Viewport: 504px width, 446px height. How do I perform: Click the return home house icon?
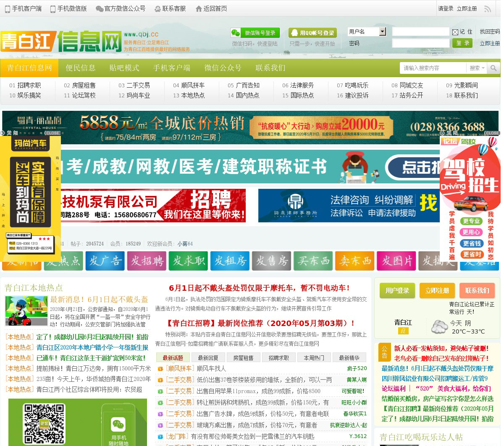click(199, 9)
